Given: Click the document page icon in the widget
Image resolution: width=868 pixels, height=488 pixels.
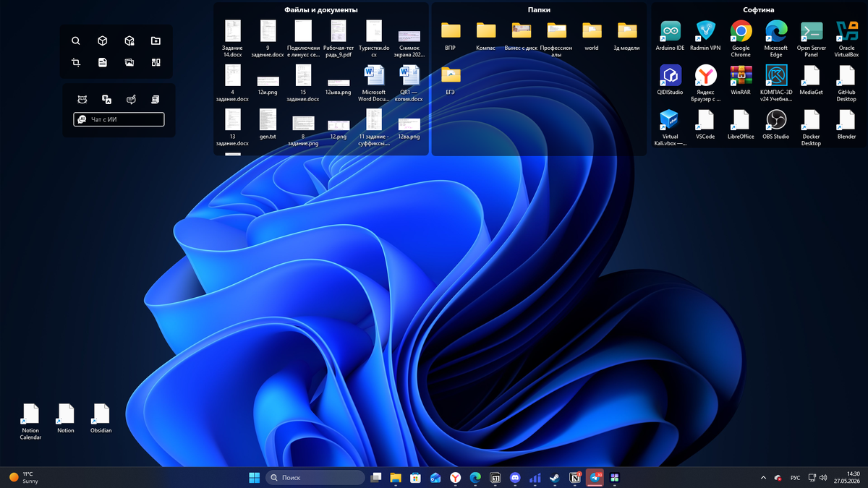Looking at the screenshot, I should pyautogui.click(x=103, y=63).
